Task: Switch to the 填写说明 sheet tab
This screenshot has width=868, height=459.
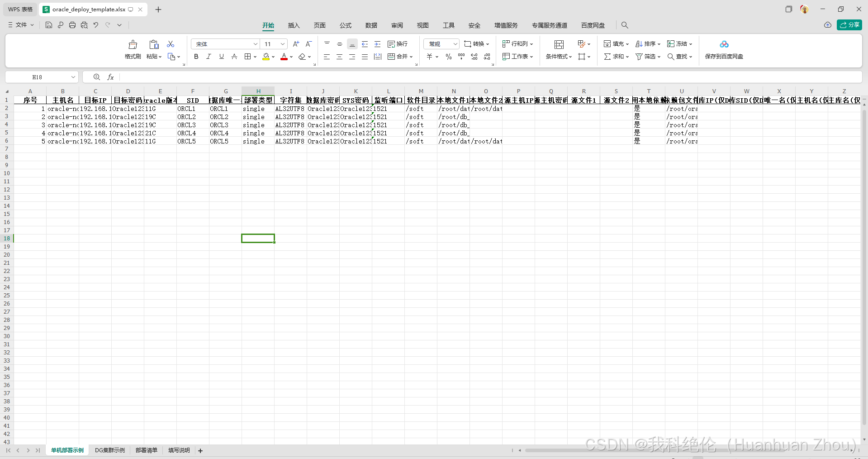Action: click(x=179, y=450)
